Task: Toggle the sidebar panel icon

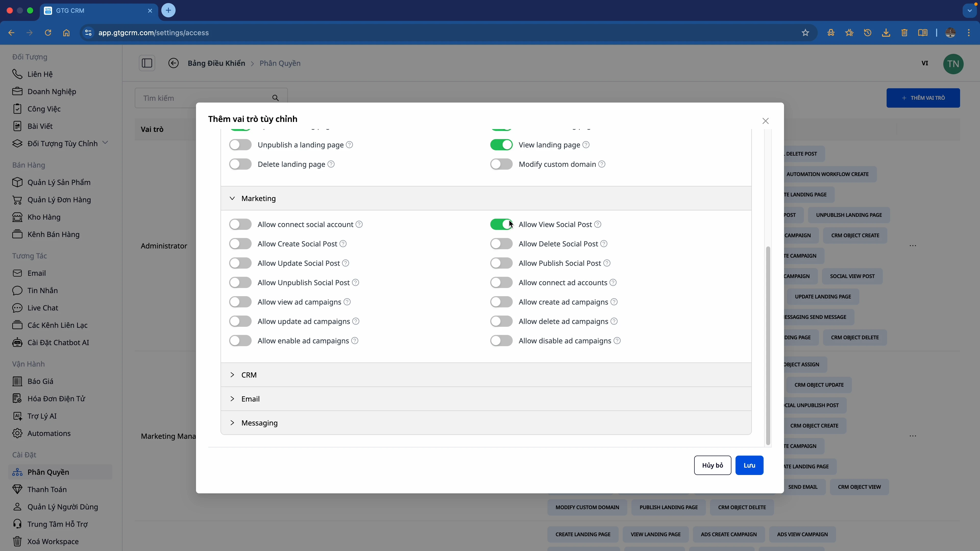Action: click(147, 63)
